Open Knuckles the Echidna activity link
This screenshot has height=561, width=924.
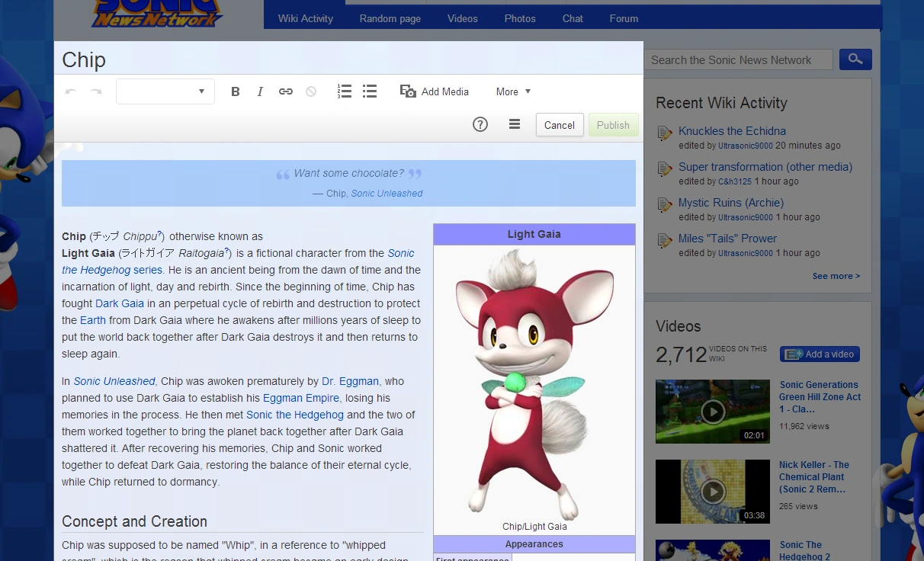click(732, 131)
